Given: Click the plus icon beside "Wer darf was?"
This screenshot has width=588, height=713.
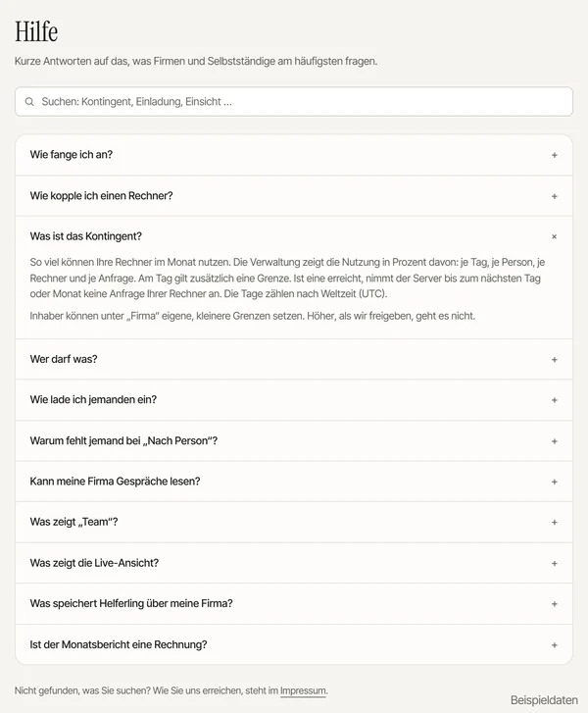Looking at the screenshot, I should [555, 360].
